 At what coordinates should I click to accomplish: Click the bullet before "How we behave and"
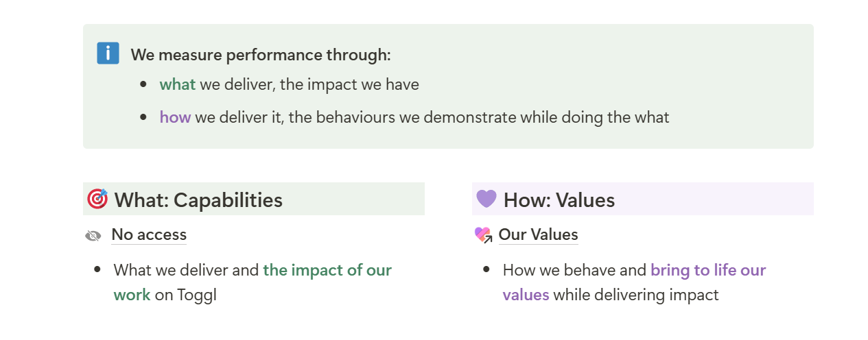[x=486, y=269]
